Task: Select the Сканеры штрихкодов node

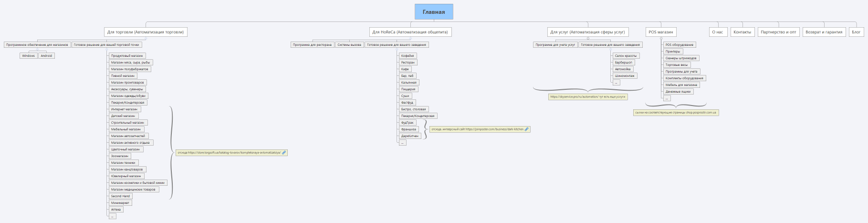Action: click(681, 58)
